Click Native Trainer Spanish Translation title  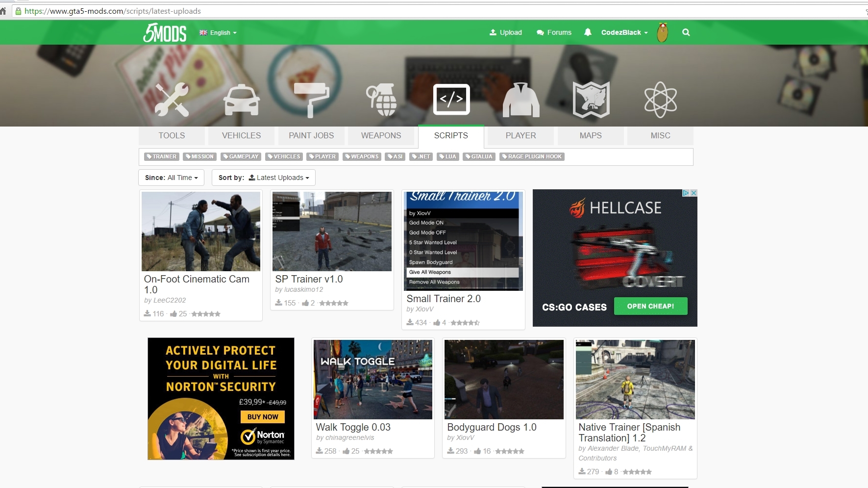tap(629, 433)
